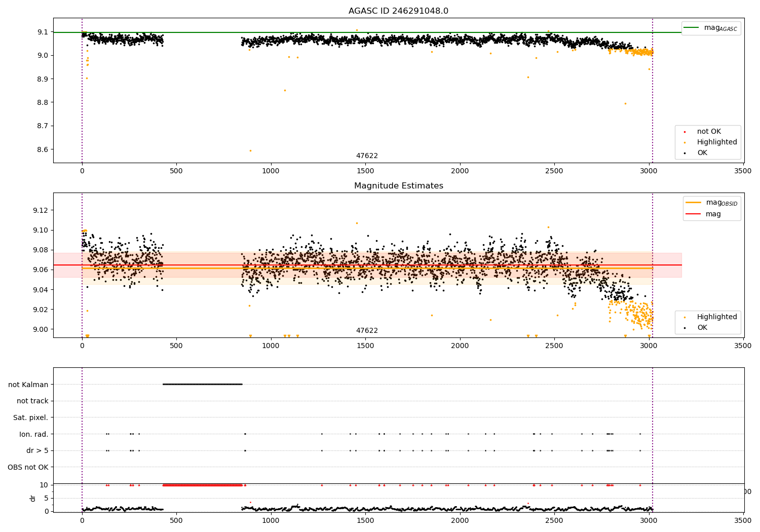
Task: Click the 8.8 y-axis tick label
Action: [44, 102]
